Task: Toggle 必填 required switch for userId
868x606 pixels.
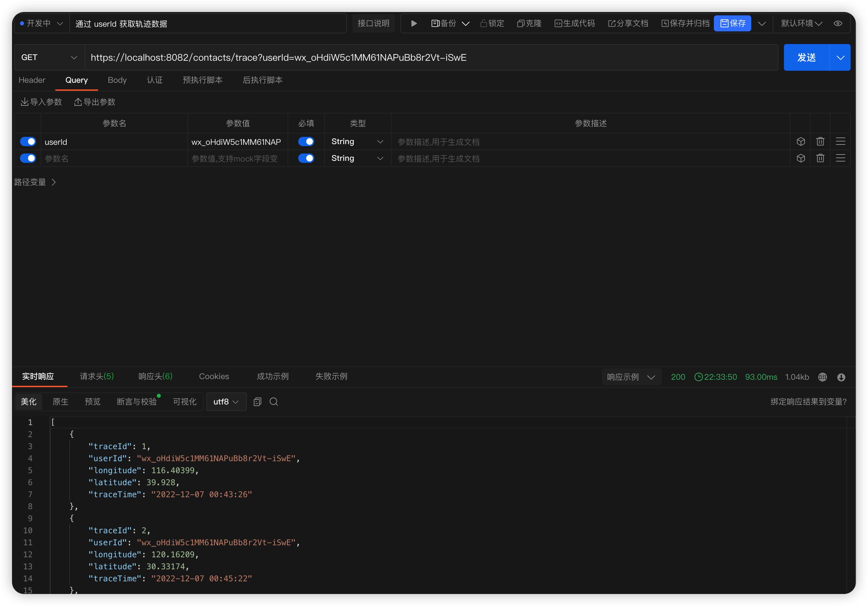Action: 306,142
